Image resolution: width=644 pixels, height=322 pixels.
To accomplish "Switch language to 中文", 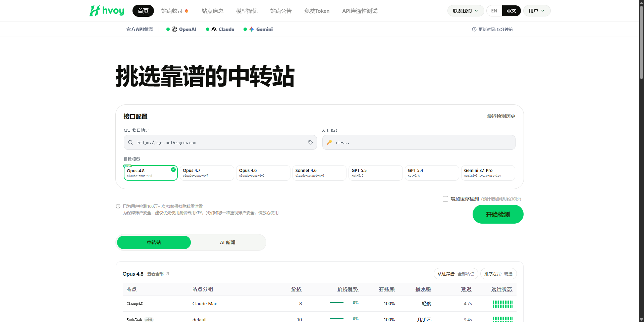I will [511, 11].
